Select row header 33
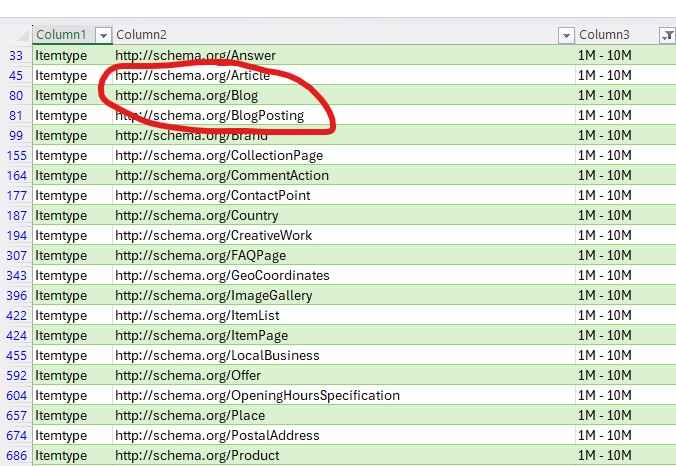676x466 pixels. point(16,56)
